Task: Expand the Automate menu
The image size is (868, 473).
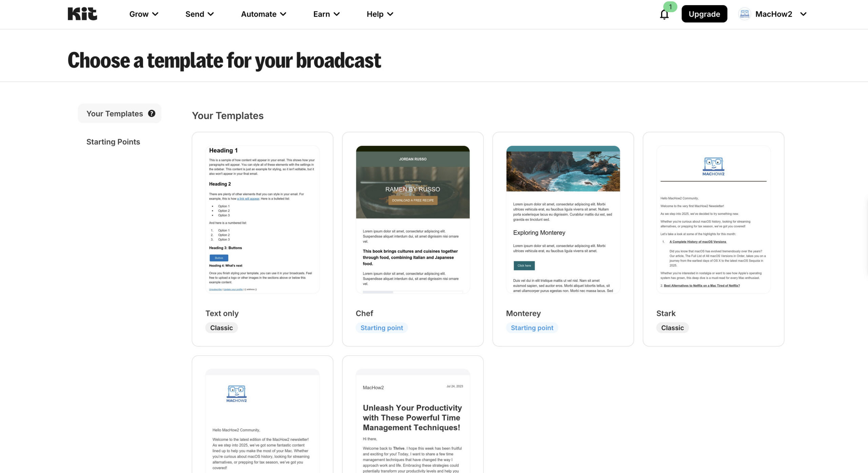Action: (263, 14)
